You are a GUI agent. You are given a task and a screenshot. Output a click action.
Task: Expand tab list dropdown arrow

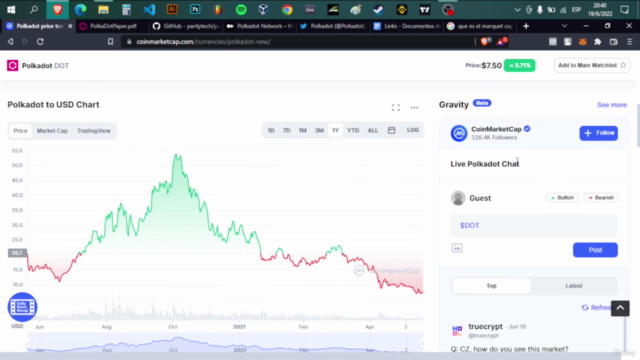(564, 26)
